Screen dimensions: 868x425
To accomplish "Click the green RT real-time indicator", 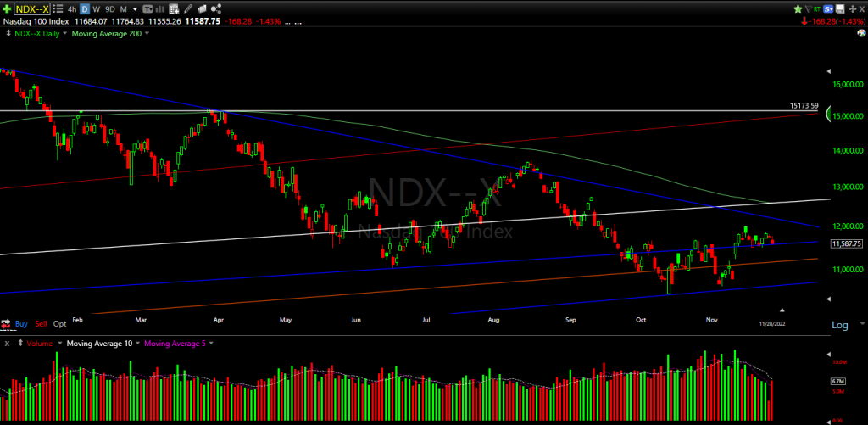I will [817, 8].
